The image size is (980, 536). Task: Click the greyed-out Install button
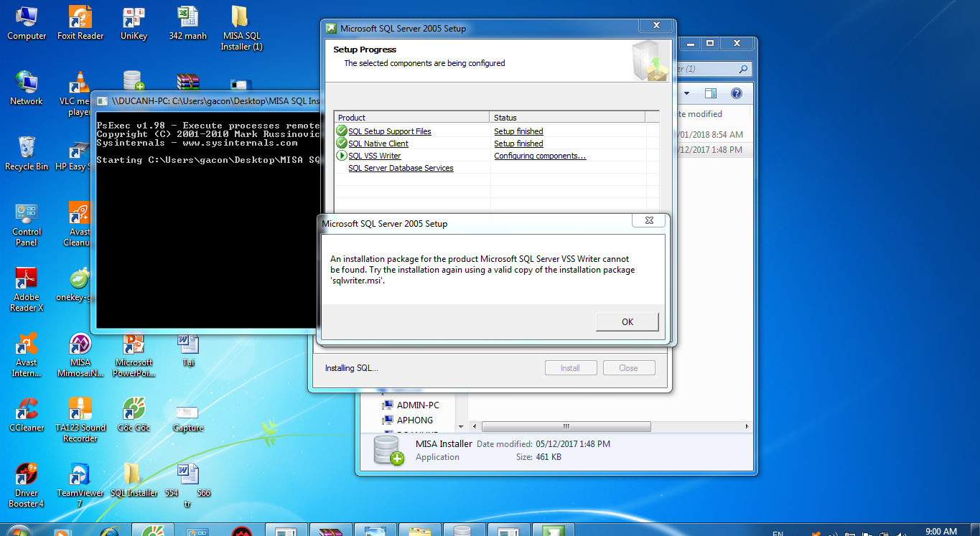pos(570,368)
